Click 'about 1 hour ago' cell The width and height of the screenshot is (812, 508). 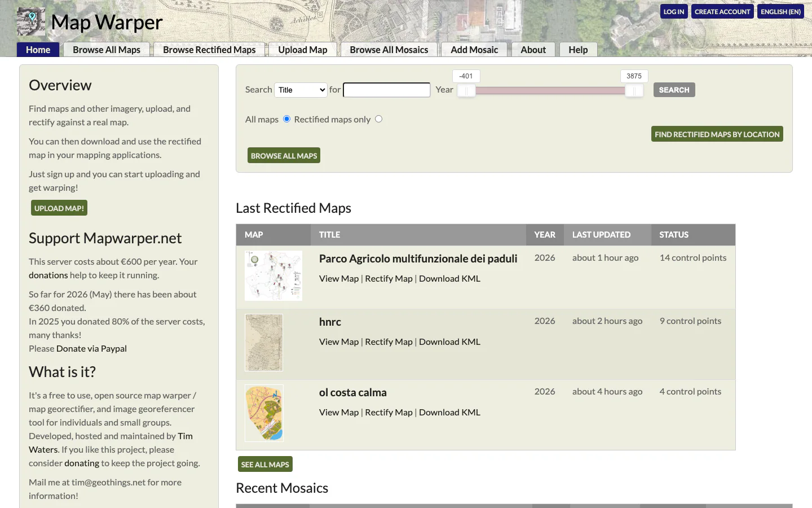[x=605, y=257]
